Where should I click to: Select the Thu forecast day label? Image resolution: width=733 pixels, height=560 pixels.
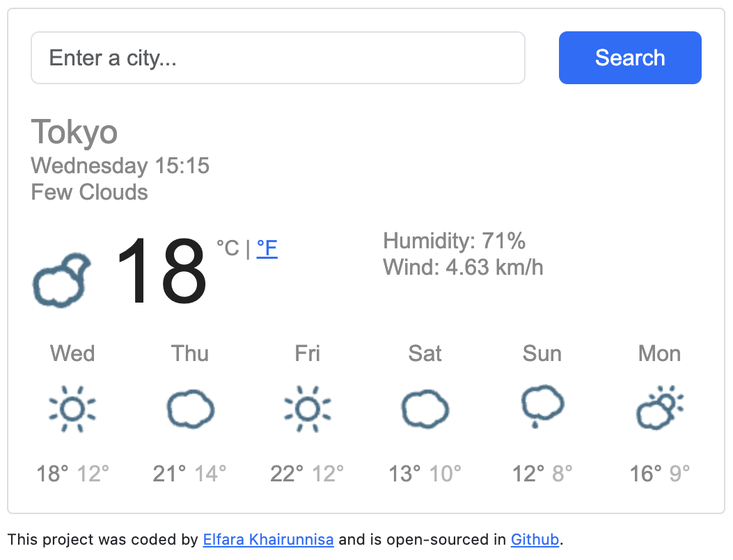(189, 354)
